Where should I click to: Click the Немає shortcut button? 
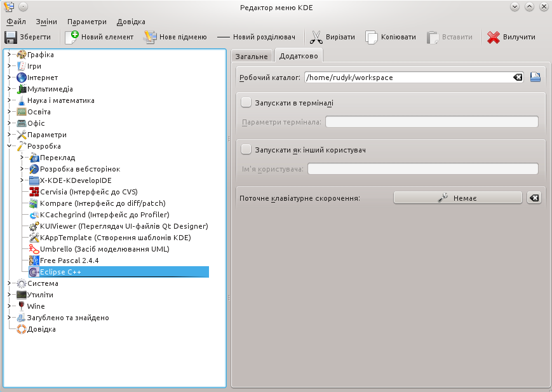click(x=457, y=198)
